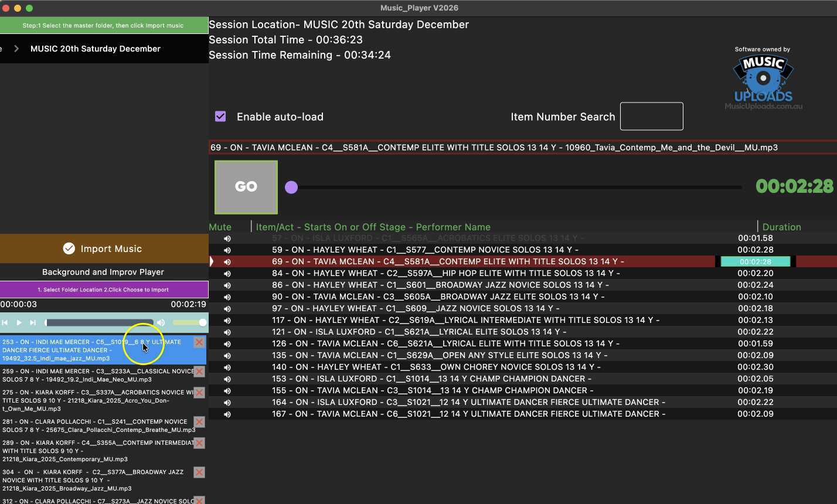Remove track 275 Kiara Korff Acrobatics with X
837x504 pixels.
pos(199,393)
